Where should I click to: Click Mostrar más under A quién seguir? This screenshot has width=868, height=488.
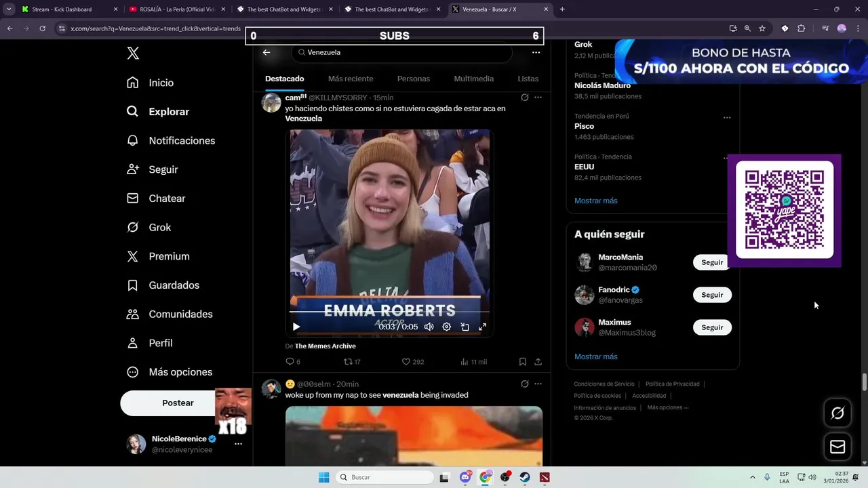point(595,357)
